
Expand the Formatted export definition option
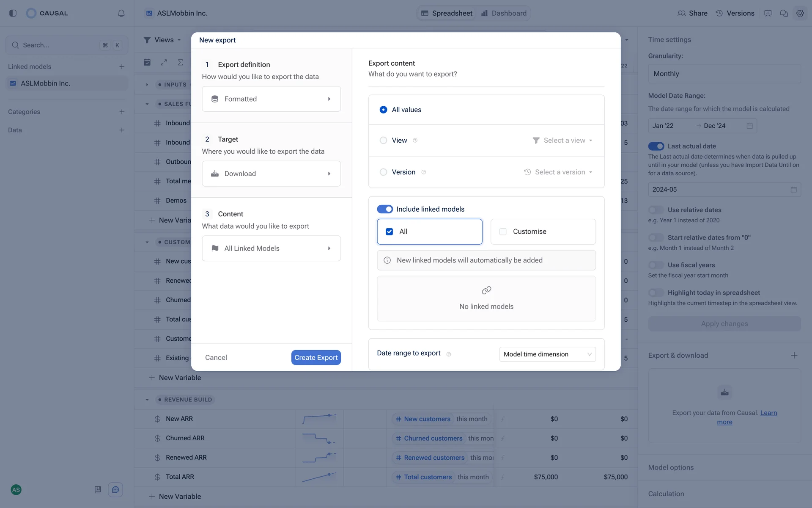271,99
